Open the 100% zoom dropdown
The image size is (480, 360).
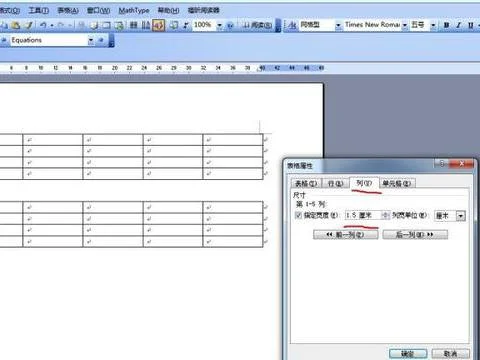[219, 25]
